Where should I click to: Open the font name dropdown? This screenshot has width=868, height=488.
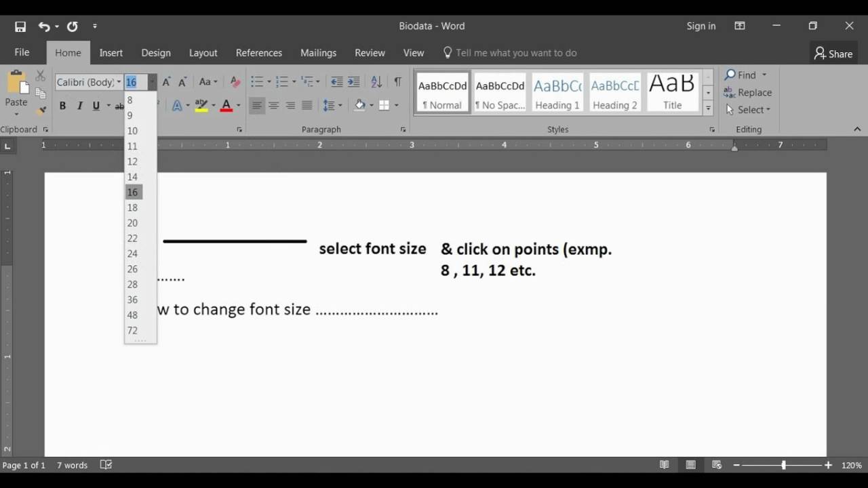[119, 82]
